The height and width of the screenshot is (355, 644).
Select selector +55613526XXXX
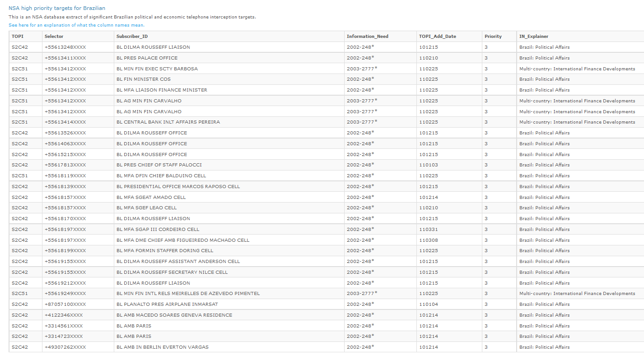tap(77, 133)
